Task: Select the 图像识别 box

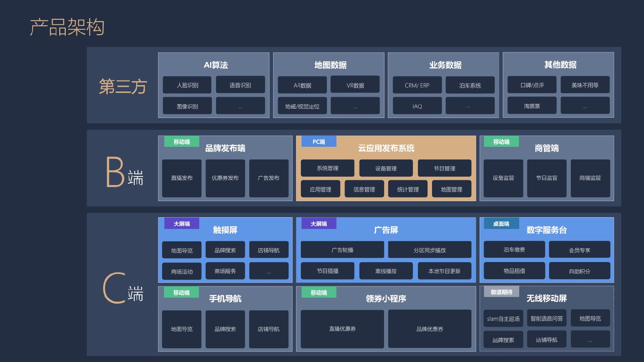Action: 187,106
